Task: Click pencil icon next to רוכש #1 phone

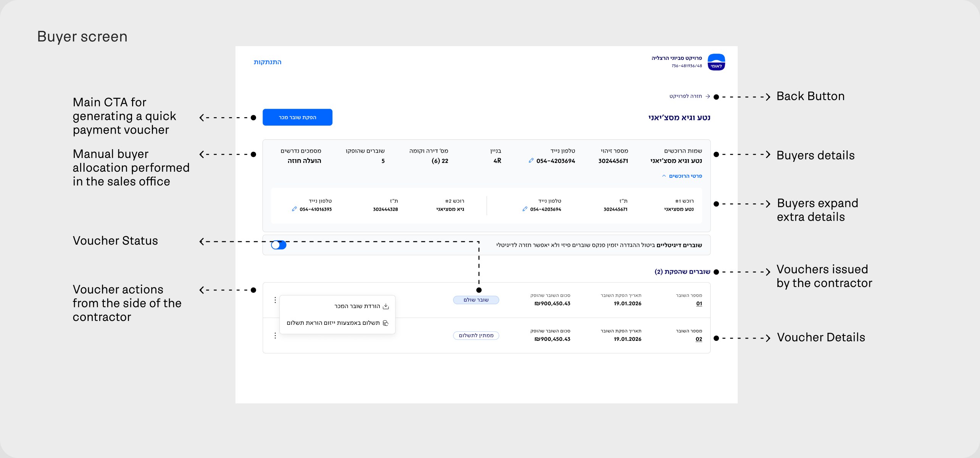Action: [x=525, y=209]
